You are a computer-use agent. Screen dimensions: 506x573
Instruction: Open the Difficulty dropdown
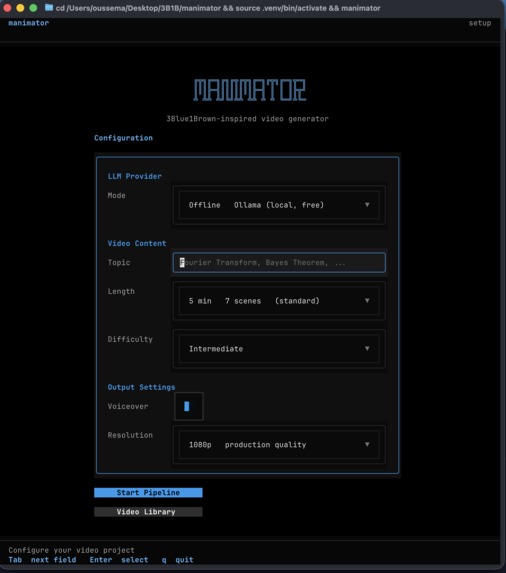click(x=279, y=349)
